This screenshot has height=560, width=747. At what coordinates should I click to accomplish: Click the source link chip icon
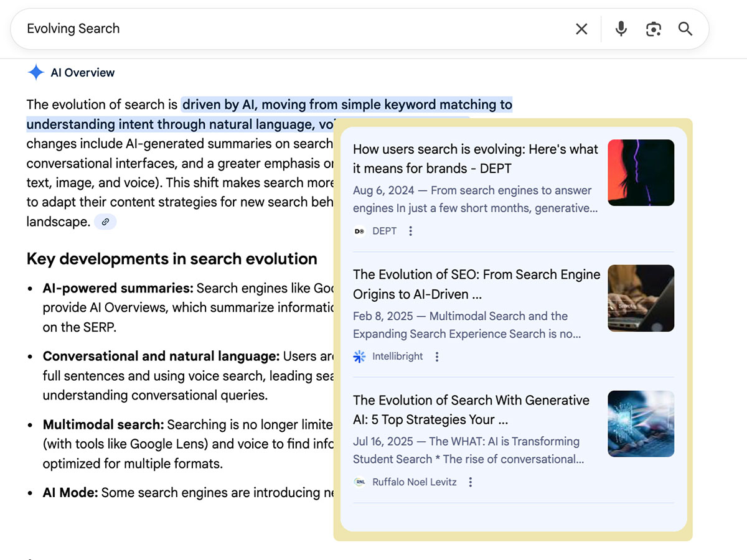(x=105, y=222)
